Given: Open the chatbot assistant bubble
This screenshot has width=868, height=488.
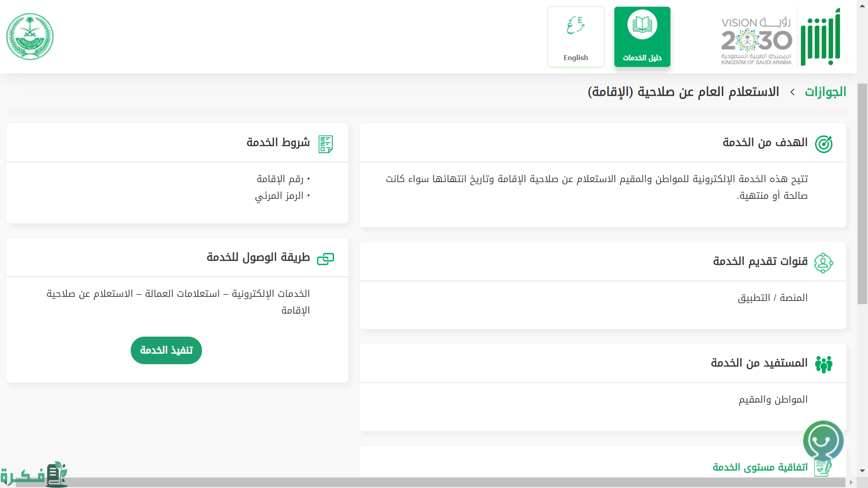Looking at the screenshot, I should coord(823,441).
